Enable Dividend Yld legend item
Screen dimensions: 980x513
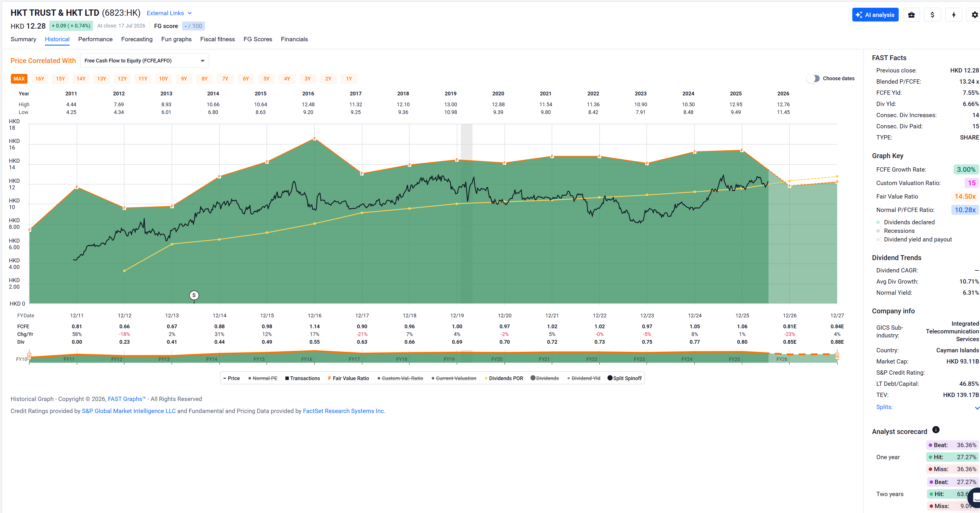(x=583, y=378)
